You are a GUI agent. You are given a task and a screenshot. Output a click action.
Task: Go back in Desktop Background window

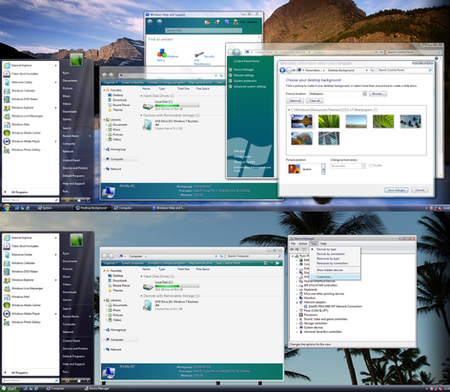[x=282, y=70]
